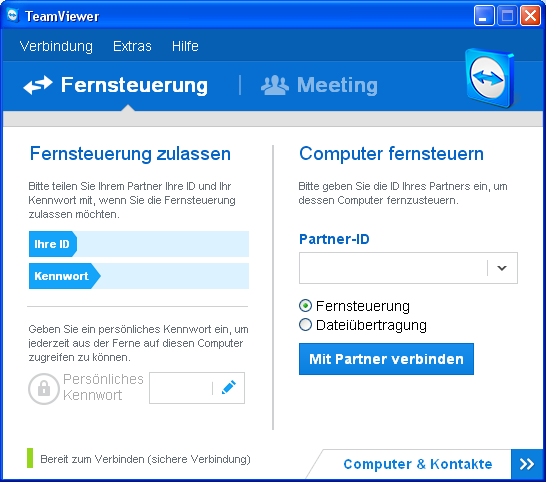Switch to the Fernsteuerung tab

point(115,85)
